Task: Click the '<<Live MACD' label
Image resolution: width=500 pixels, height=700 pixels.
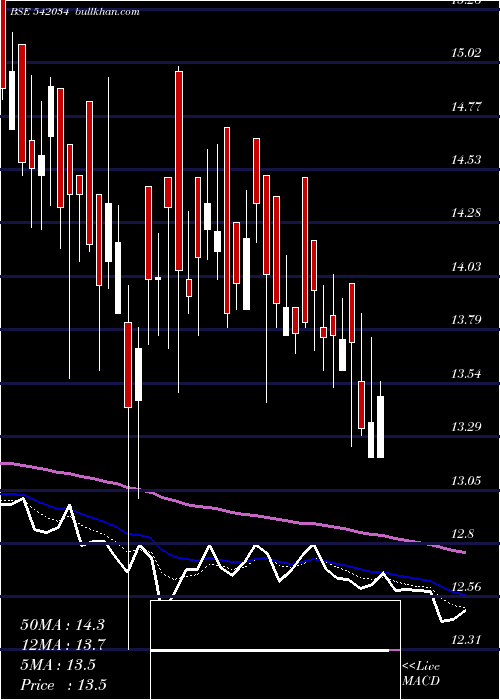Action: coord(421,673)
